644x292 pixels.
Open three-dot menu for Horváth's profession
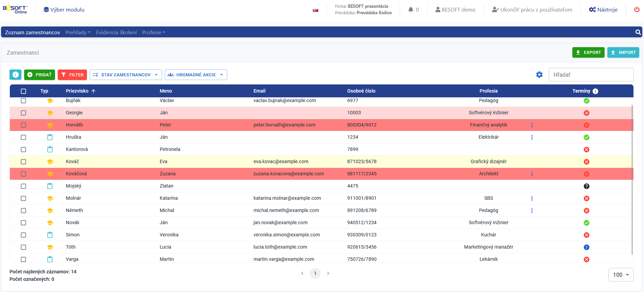point(532,125)
